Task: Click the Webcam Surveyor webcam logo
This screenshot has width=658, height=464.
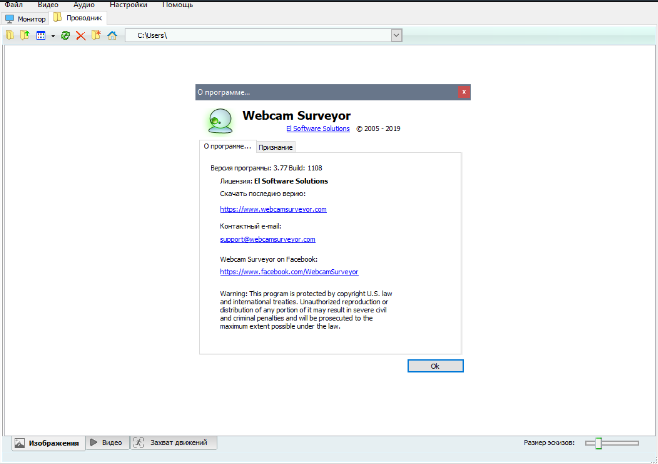Action: pyautogui.click(x=220, y=121)
